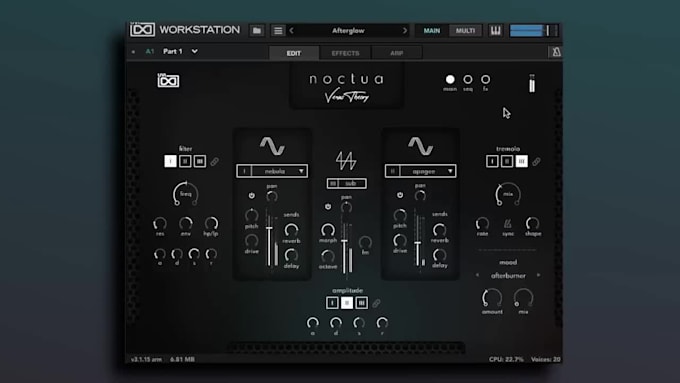Viewport: 680px width, 383px height.
Task: Open the sub oscillator selector
Action: 347,183
